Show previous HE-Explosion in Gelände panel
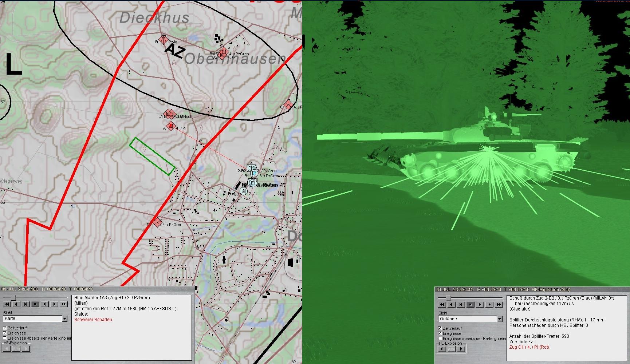The height and width of the screenshot is (364, 630). (x=442, y=349)
